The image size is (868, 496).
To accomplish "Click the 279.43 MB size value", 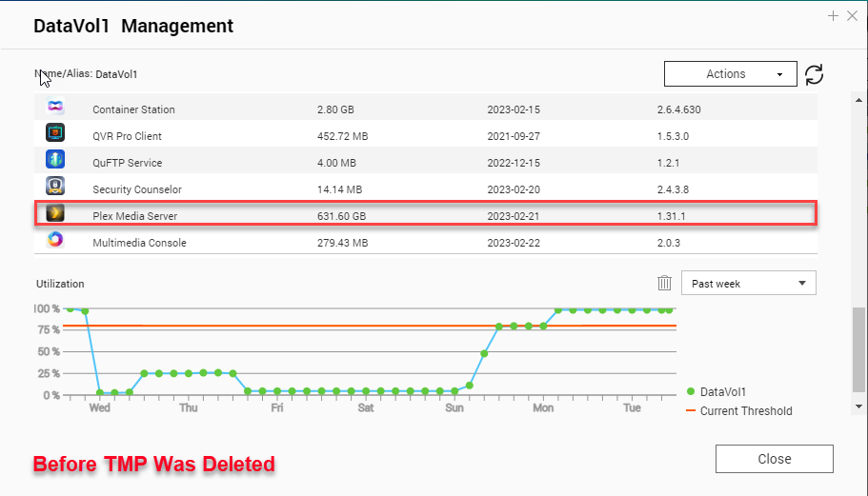I will 343,243.
